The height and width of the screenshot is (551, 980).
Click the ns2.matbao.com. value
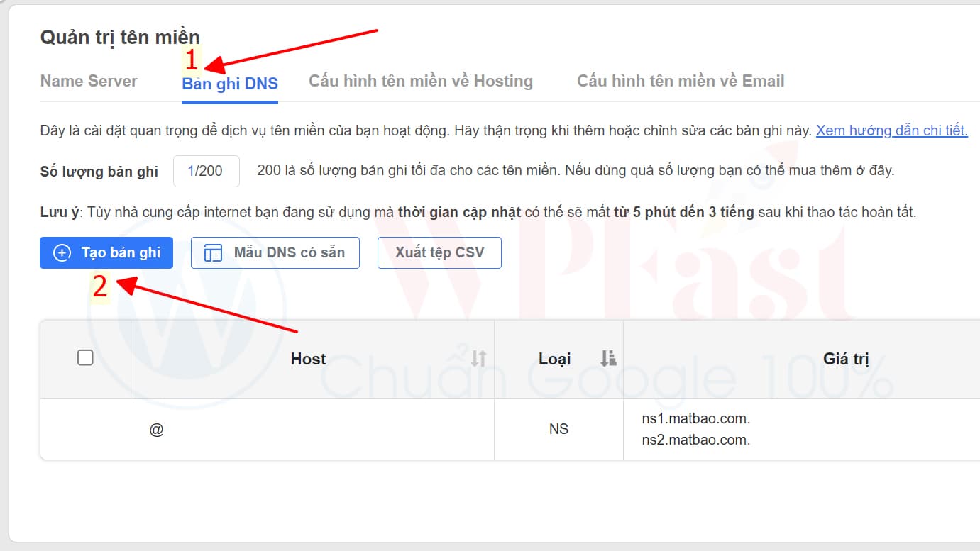click(x=695, y=440)
